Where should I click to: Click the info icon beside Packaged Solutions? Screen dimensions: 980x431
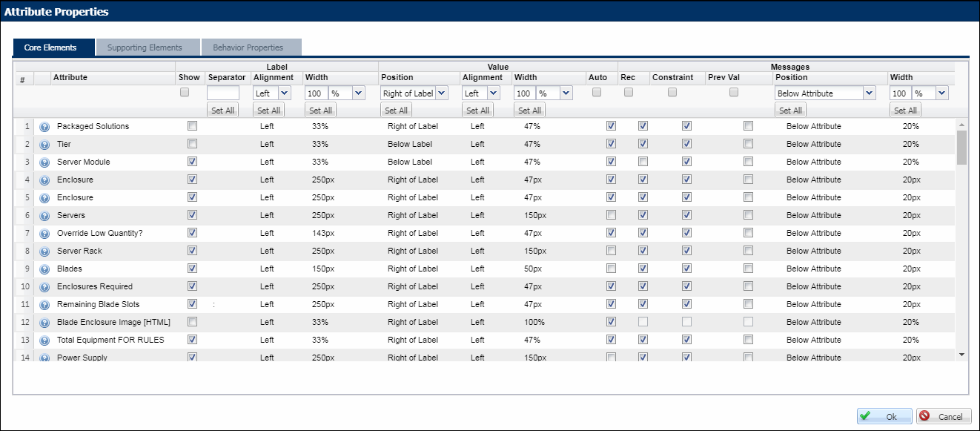point(44,126)
